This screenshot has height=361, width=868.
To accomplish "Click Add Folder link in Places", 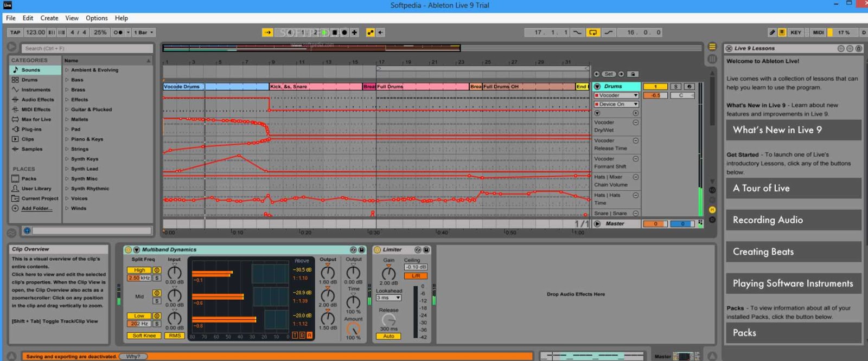I will point(37,208).
